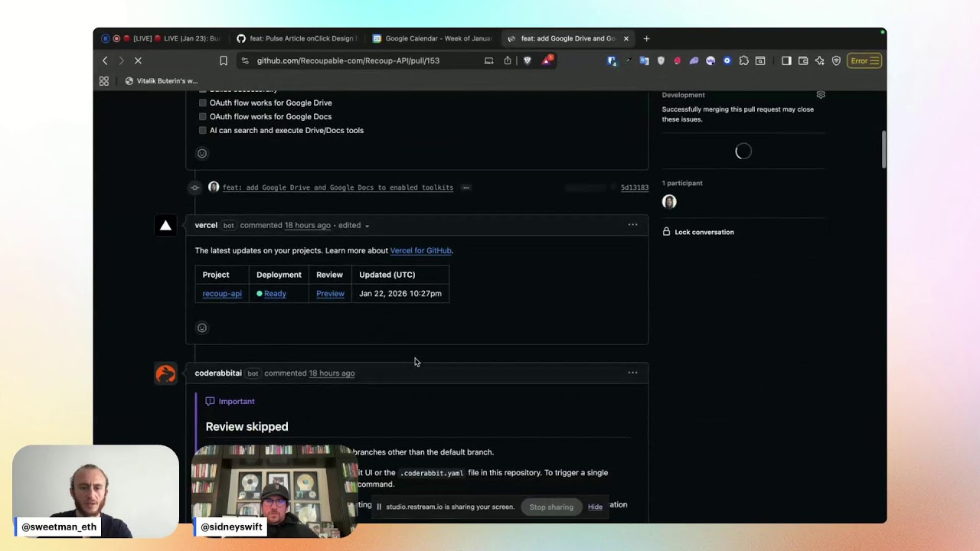Go back with the browser back arrow
The width and height of the screenshot is (980, 551).
coord(105,60)
